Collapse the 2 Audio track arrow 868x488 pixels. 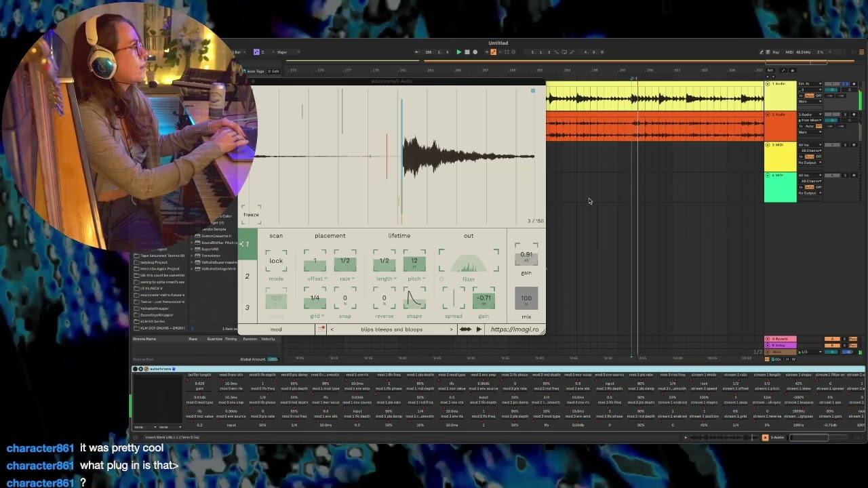point(767,115)
